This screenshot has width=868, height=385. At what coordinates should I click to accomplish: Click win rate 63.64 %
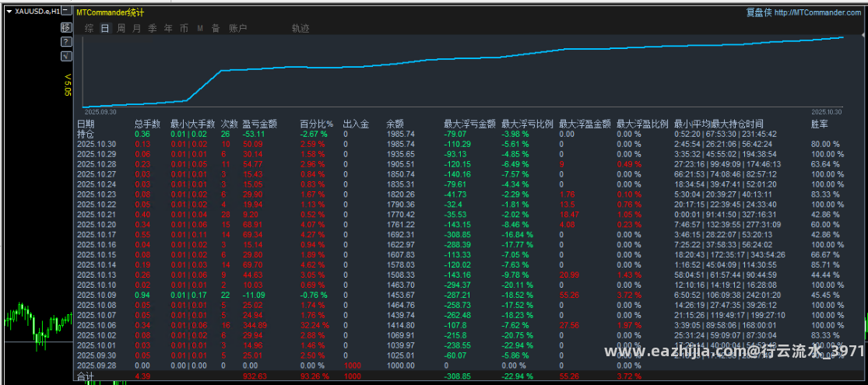click(825, 164)
